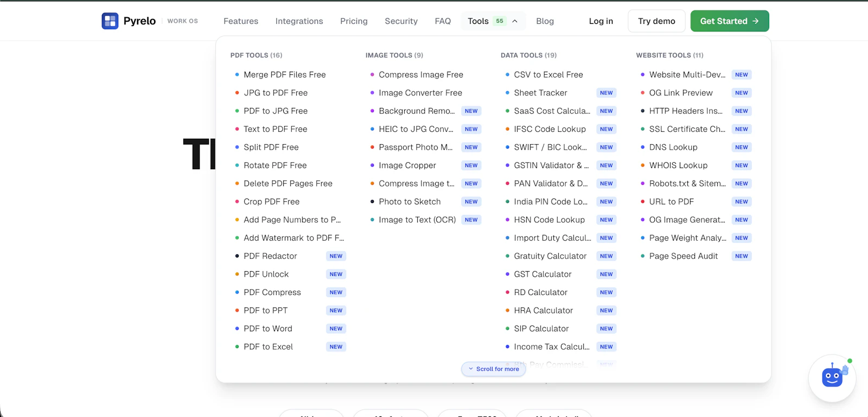Open the WHOIS Lookup tool

[x=678, y=165]
